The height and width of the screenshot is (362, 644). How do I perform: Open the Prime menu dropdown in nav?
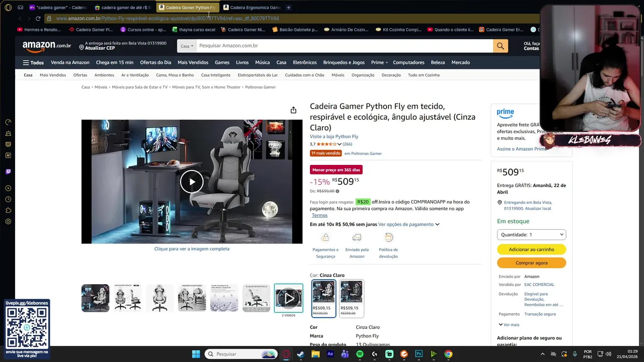click(x=379, y=62)
